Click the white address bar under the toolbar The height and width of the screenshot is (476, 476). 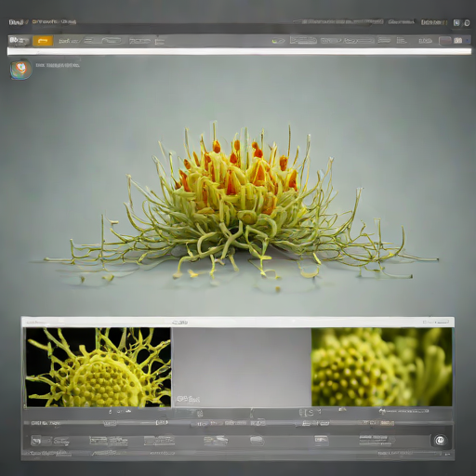239,51
